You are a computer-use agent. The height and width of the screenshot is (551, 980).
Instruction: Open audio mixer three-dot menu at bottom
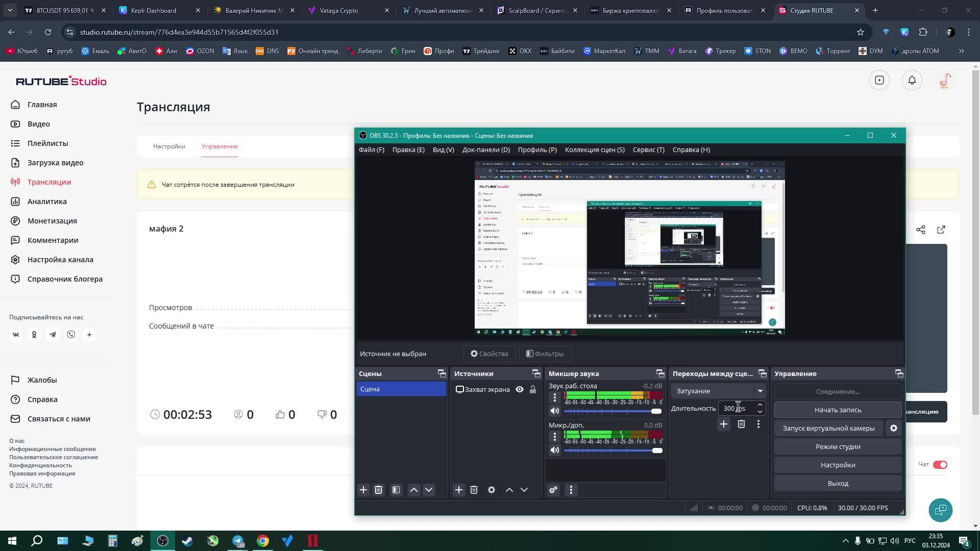click(571, 490)
